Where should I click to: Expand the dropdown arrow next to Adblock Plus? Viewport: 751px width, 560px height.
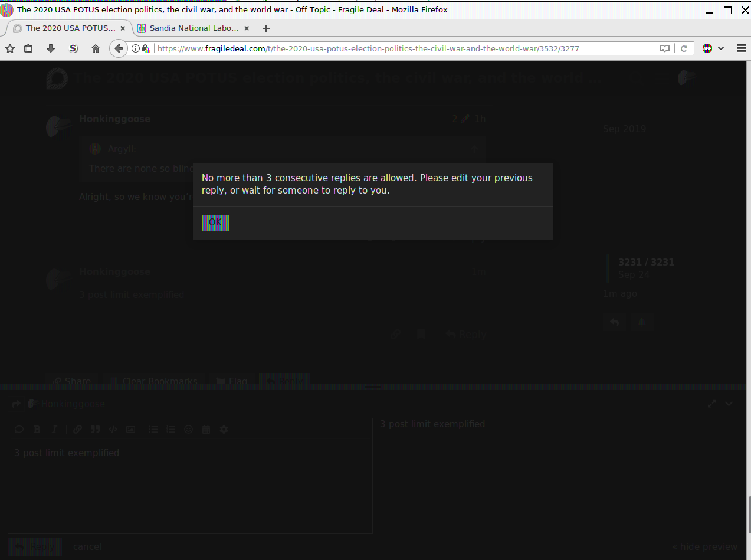click(x=721, y=48)
